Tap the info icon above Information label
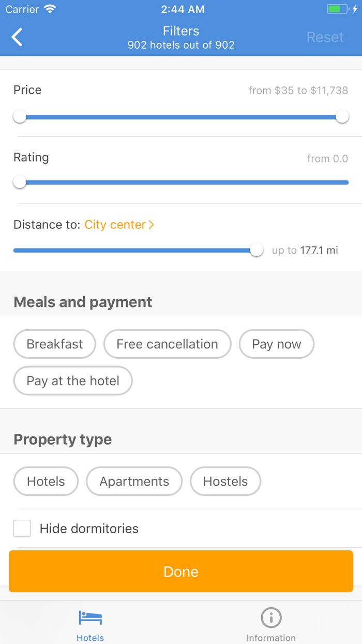The height and width of the screenshot is (644, 362). [x=271, y=618]
